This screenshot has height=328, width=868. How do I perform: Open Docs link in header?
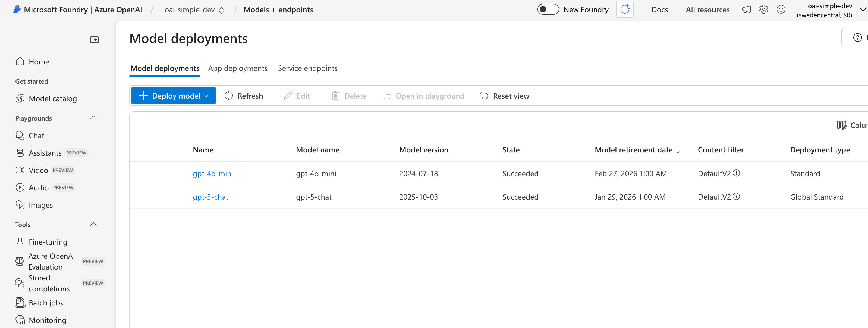659,10
